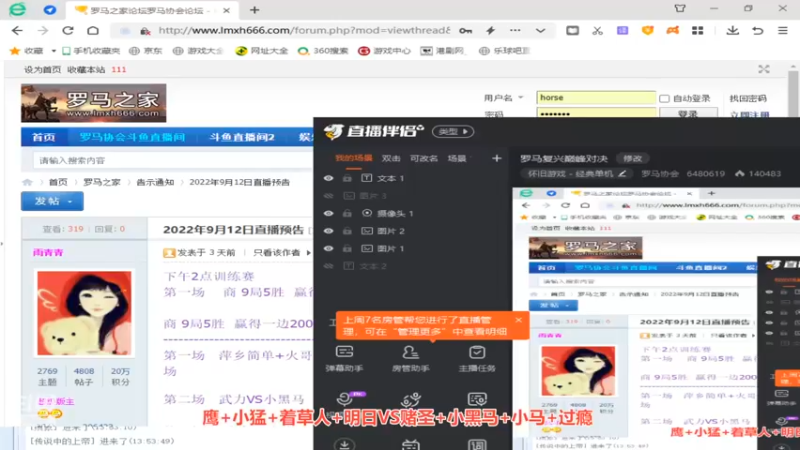The width and height of the screenshot is (800, 450).
Task: Open 斗鱼直播间2 nav tab in main browser
Action: [x=242, y=137]
